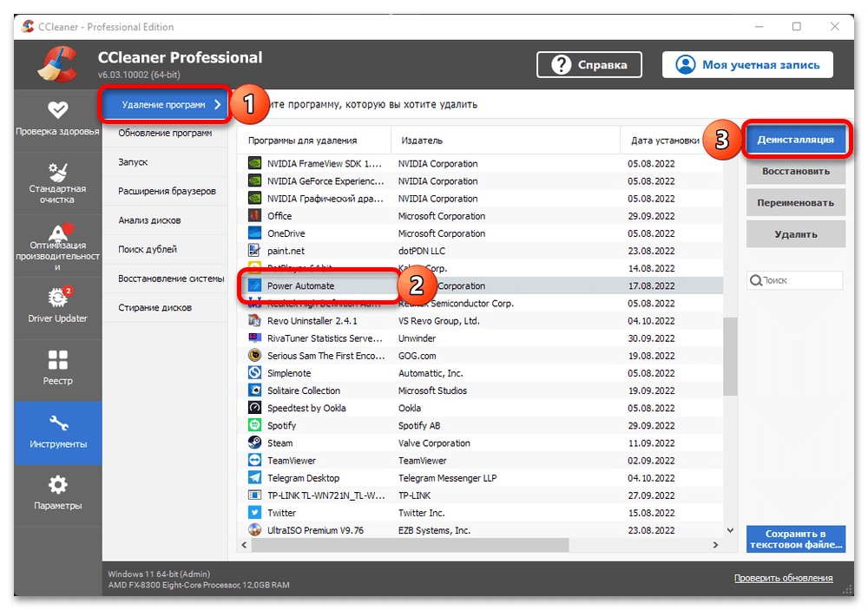Click the horizontal scrollbar left arrow
Screen dimensions: 868x610
point(245,545)
